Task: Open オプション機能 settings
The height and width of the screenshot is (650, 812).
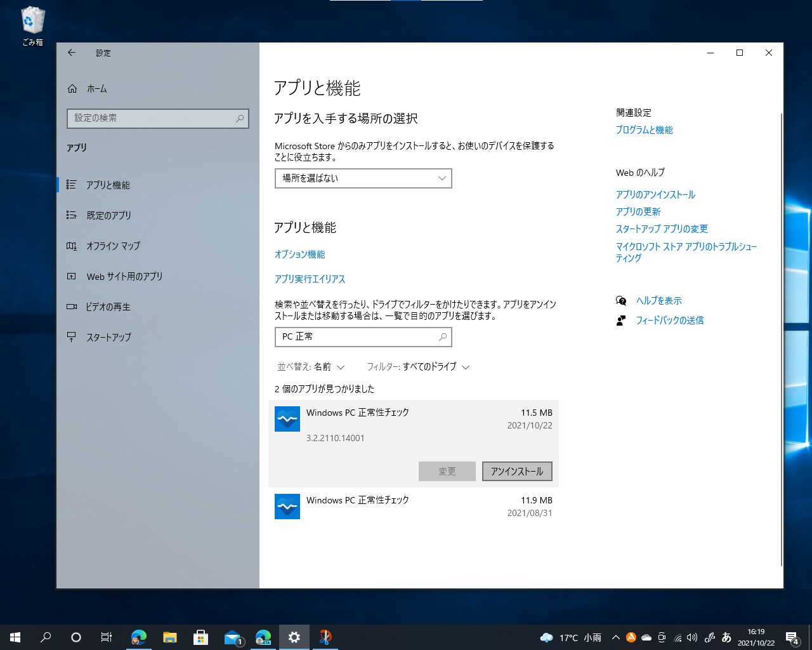Action: coord(299,254)
